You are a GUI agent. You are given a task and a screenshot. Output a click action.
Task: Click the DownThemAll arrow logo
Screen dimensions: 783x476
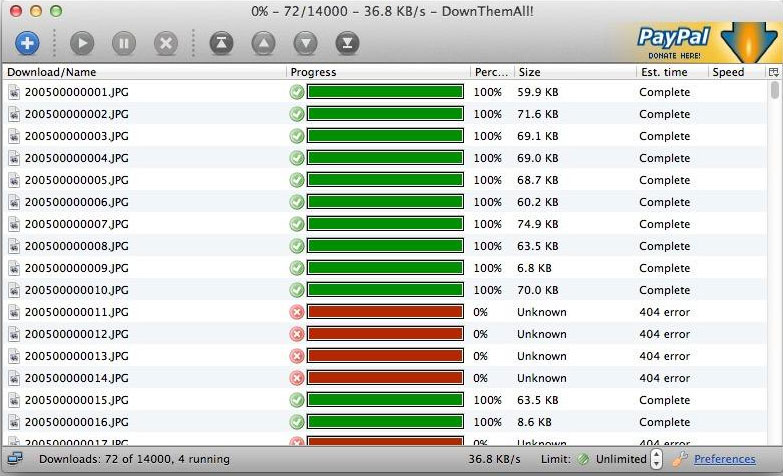coord(748,42)
